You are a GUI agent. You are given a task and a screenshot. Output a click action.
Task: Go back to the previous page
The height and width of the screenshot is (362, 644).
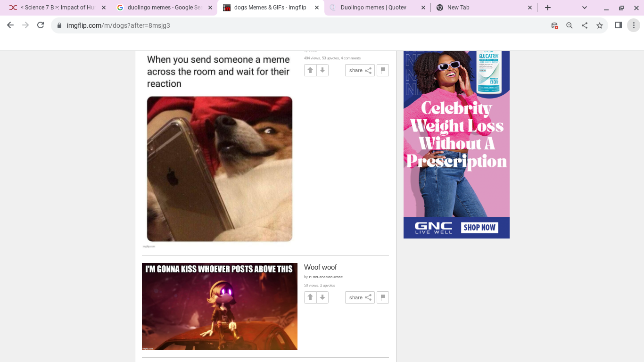10,25
